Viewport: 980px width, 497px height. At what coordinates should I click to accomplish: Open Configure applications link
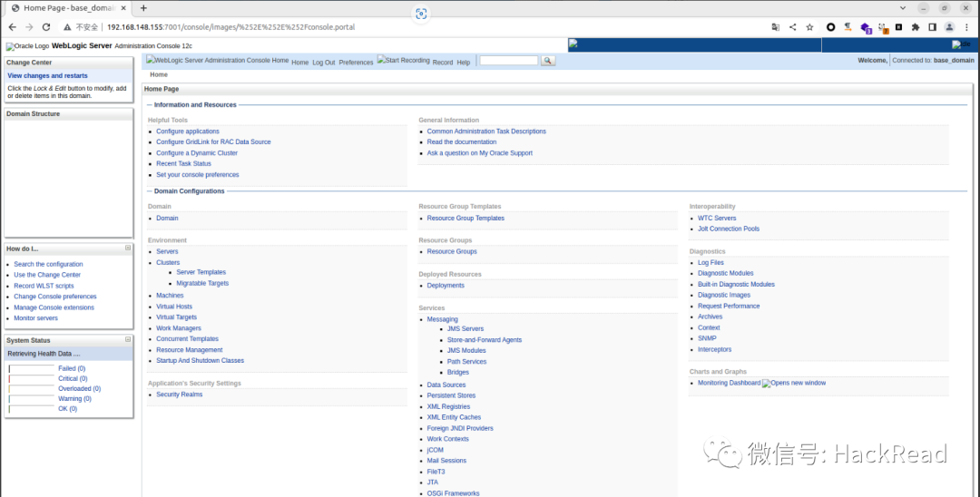[188, 132]
